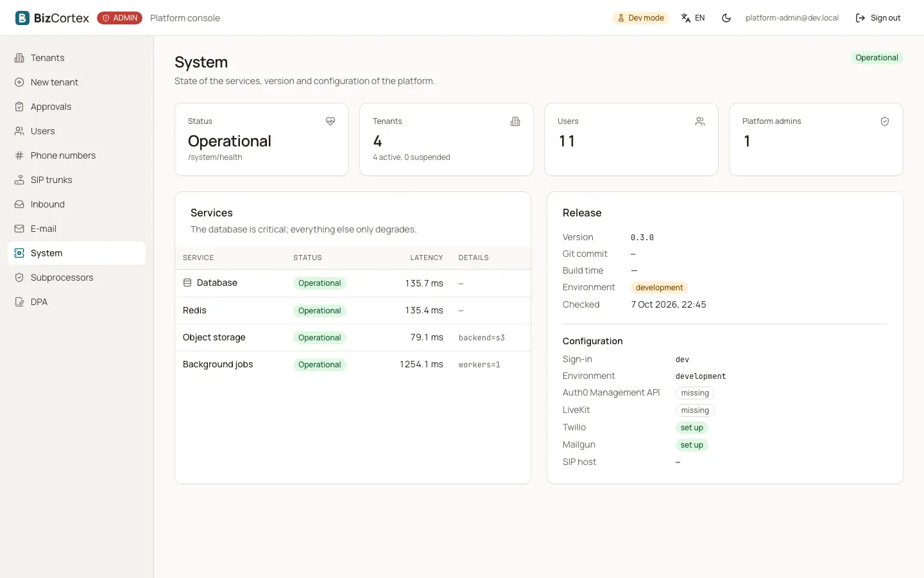Image resolution: width=924 pixels, height=578 pixels.
Task: Click the shield icon on Platform admins card
Action: click(x=885, y=121)
